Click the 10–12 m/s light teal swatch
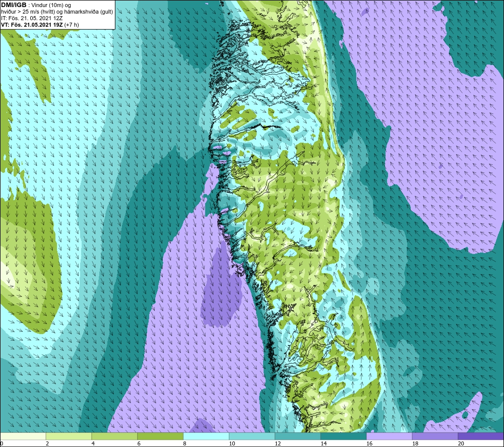This screenshot has width=504, height=447. point(251,436)
